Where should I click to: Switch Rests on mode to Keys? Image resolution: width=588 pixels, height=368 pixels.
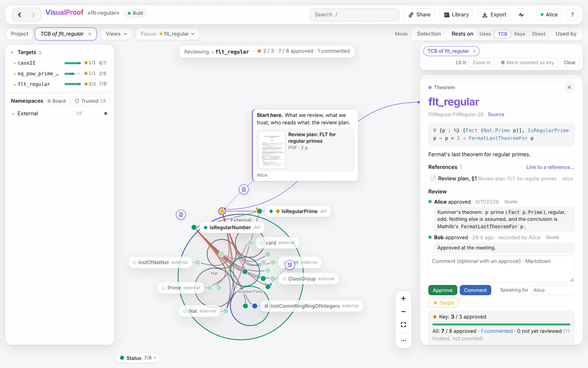[x=520, y=34]
